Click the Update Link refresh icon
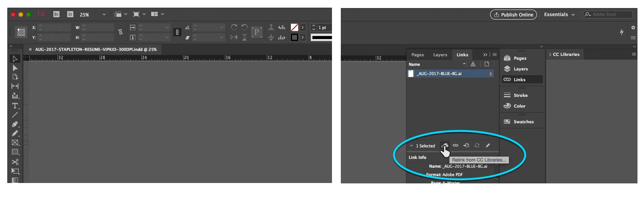644x201 pixels. coord(477,145)
